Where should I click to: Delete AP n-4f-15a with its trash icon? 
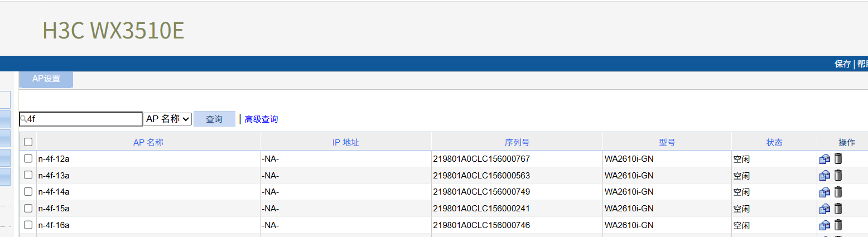(x=838, y=209)
